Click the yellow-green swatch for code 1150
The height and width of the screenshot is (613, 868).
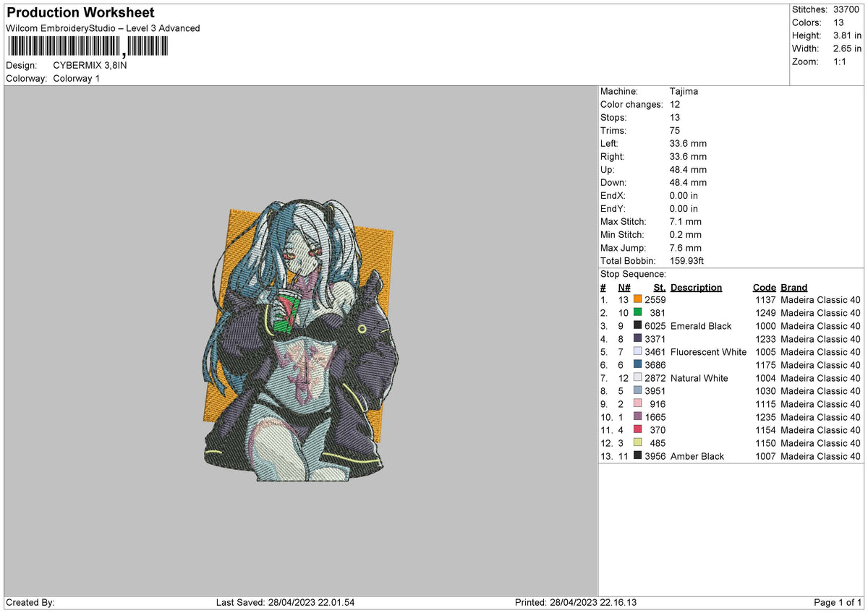point(637,442)
